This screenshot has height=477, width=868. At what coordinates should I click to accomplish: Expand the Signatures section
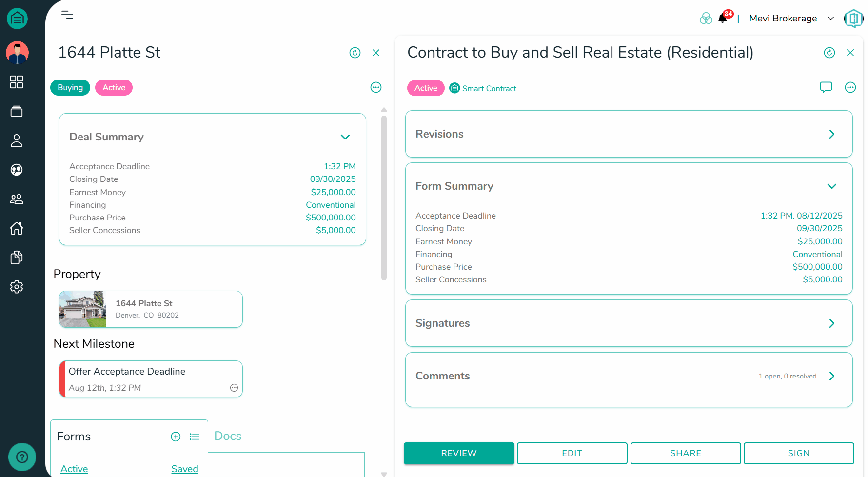point(832,323)
